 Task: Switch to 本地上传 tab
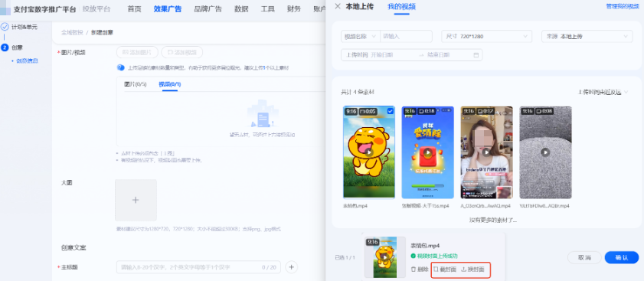(x=359, y=6)
